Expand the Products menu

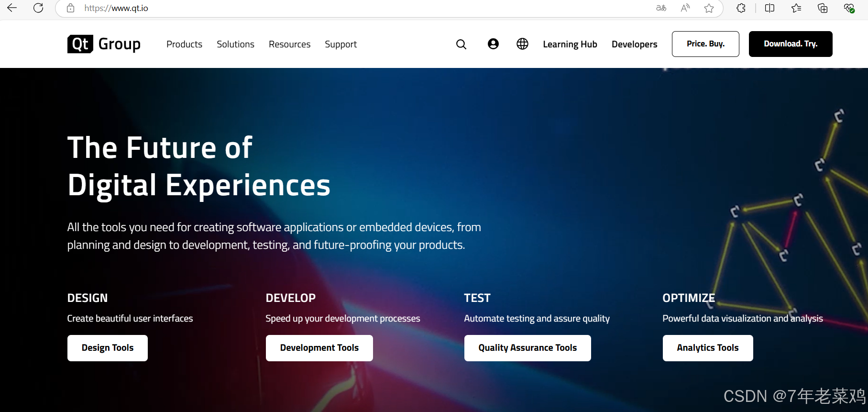click(184, 44)
